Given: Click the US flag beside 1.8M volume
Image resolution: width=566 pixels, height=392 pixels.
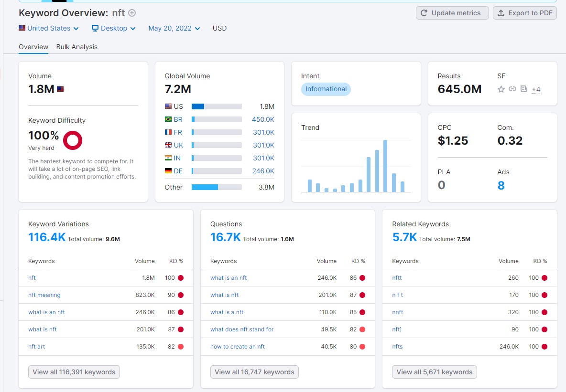Looking at the screenshot, I should (60, 89).
